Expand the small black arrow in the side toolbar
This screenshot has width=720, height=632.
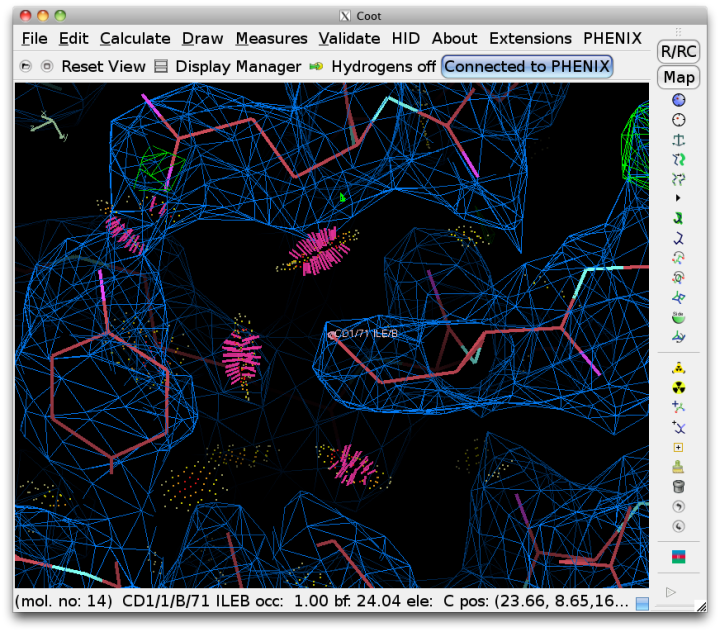679,198
